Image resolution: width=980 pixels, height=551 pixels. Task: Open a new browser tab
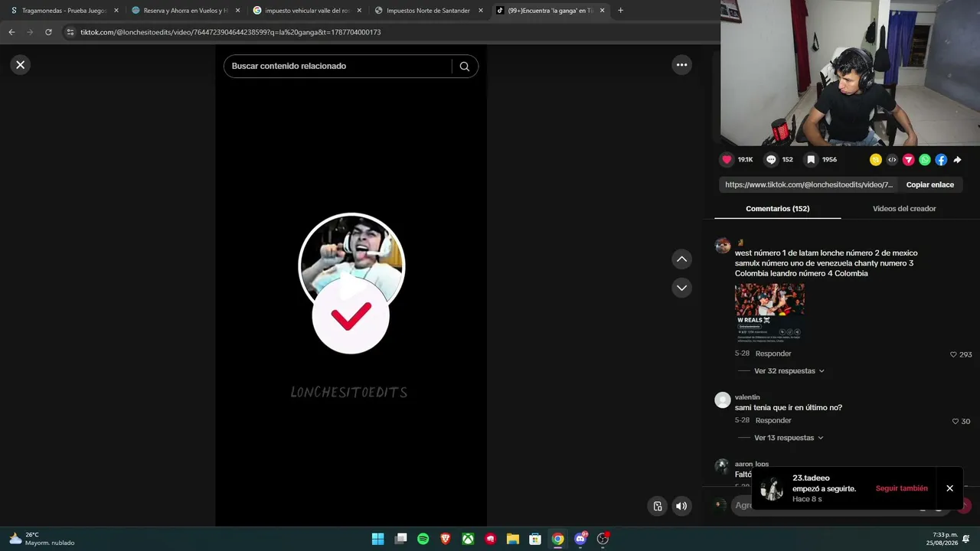click(620, 11)
